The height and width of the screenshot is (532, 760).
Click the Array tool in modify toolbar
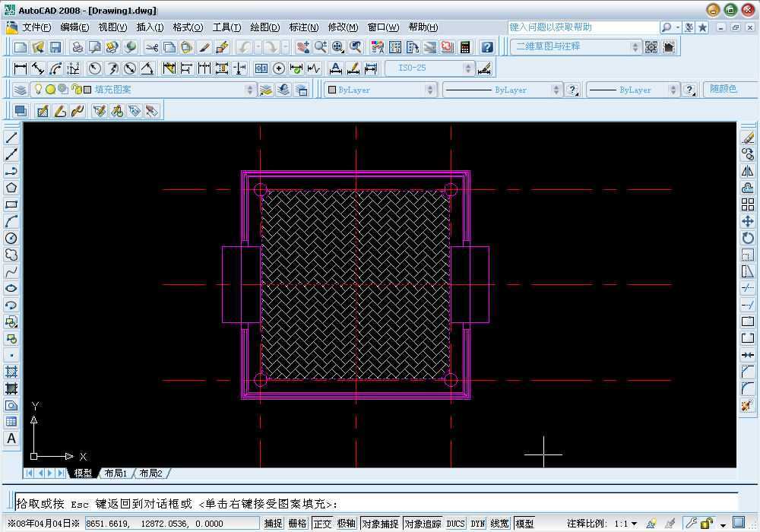pos(748,205)
